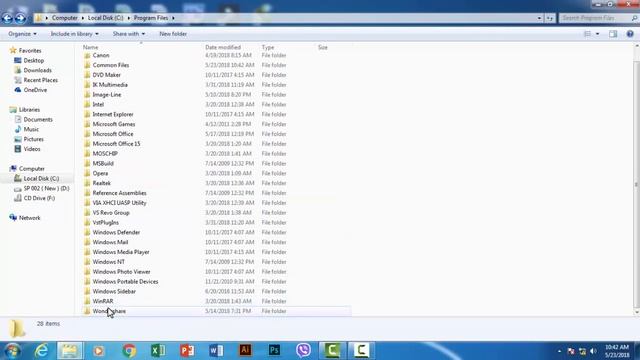Select Program Files in the breadcrumb
The height and width of the screenshot is (360, 640).
151,18
